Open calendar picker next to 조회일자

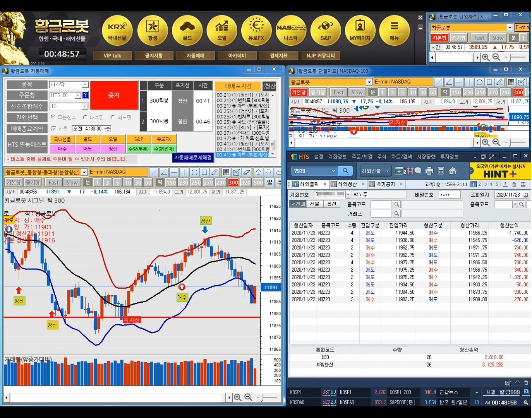tap(526, 195)
